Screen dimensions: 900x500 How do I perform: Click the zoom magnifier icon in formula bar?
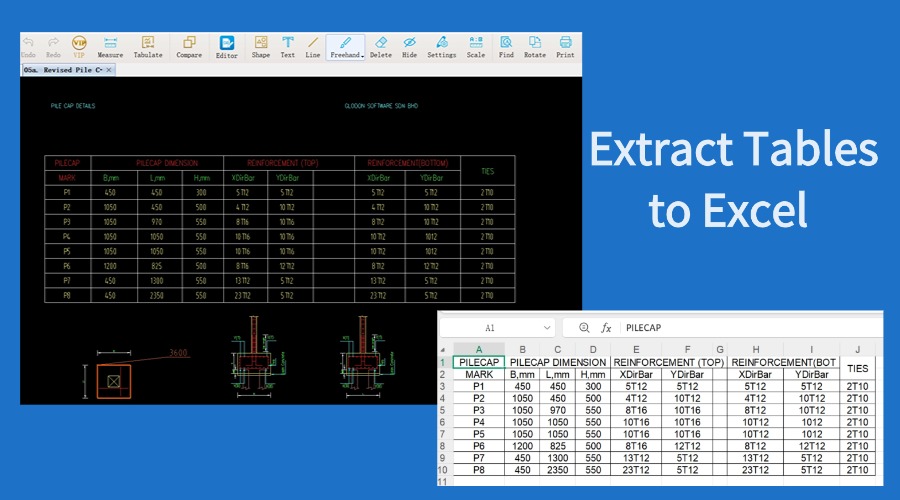(584, 327)
